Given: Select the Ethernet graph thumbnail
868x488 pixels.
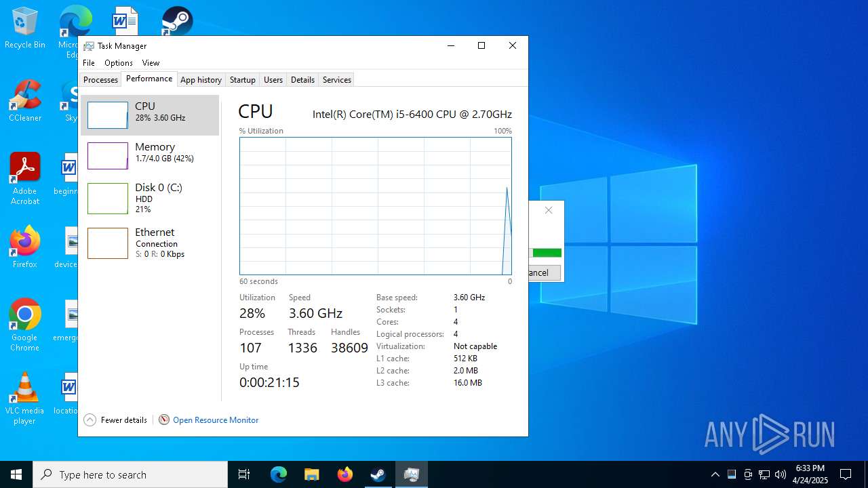Looking at the screenshot, I should pos(108,243).
